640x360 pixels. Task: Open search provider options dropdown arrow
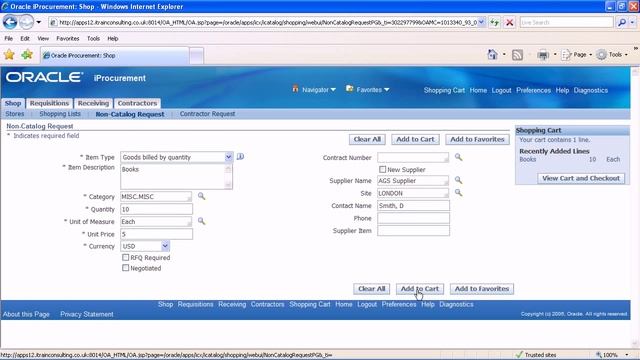[x=632, y=22]
